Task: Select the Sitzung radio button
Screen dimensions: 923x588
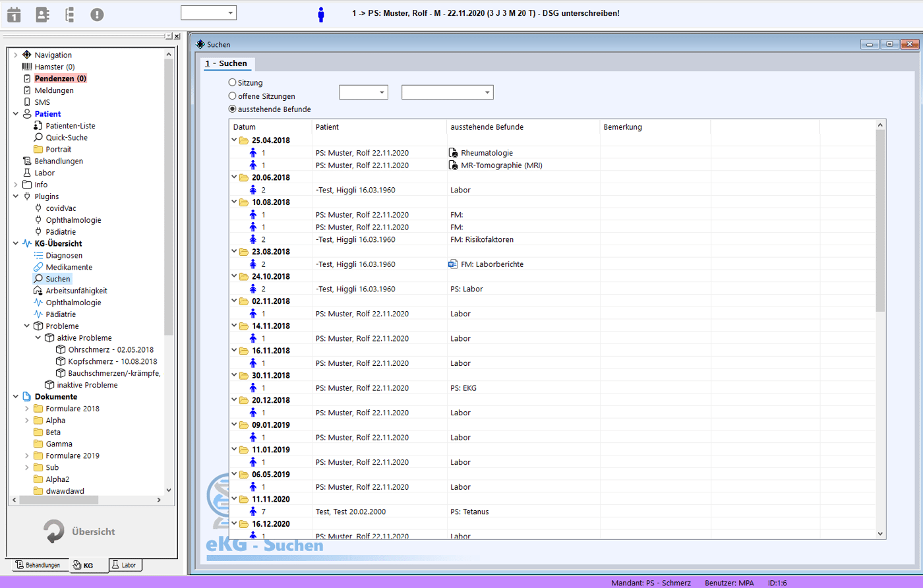Action: coord(232,82)
